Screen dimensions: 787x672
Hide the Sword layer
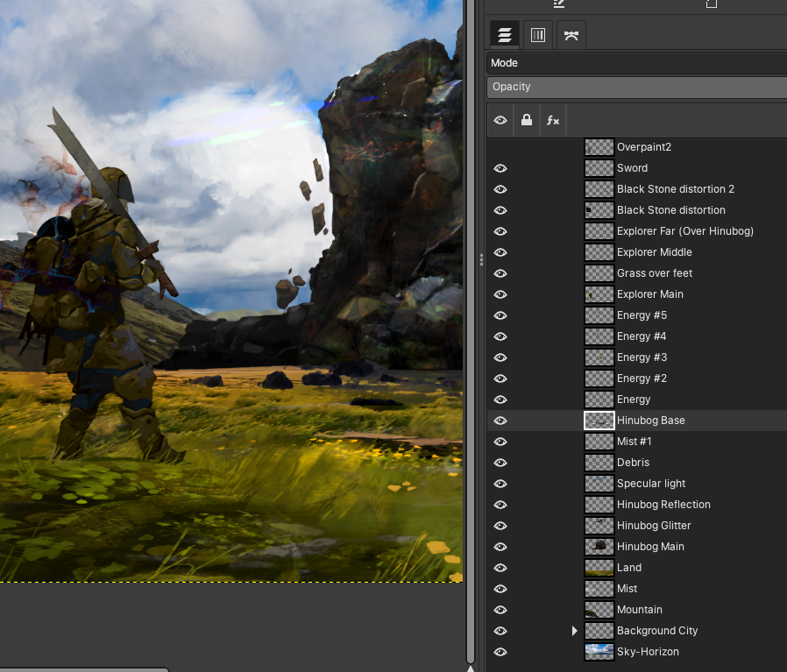pos(500,168)
